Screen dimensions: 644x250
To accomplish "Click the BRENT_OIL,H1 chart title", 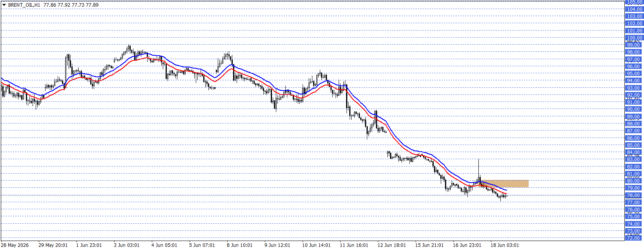I will point(24,5).
